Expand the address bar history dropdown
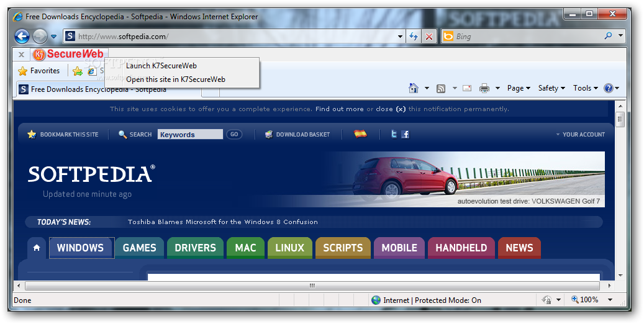Screen dimensions: 644x324 click(400, 37)
